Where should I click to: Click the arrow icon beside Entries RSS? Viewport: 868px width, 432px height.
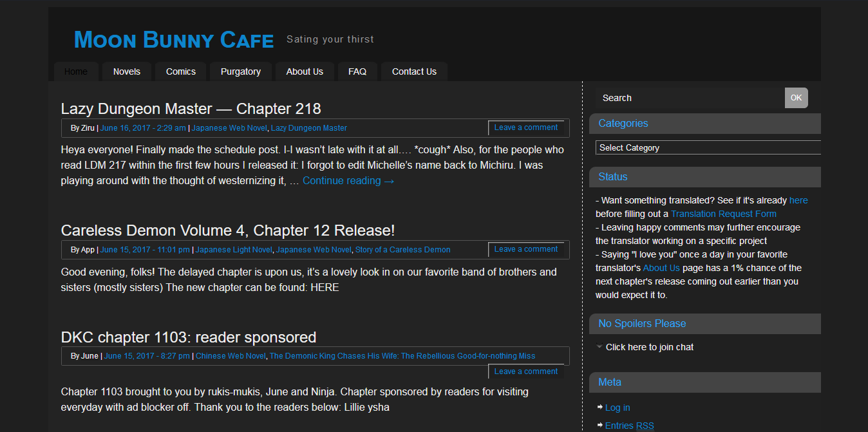tap(599, 425)
